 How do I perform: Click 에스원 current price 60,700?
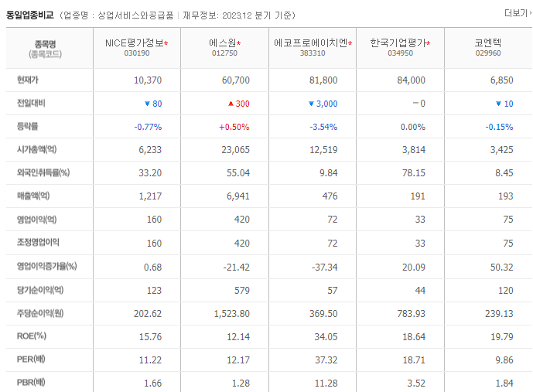(236, 80)
